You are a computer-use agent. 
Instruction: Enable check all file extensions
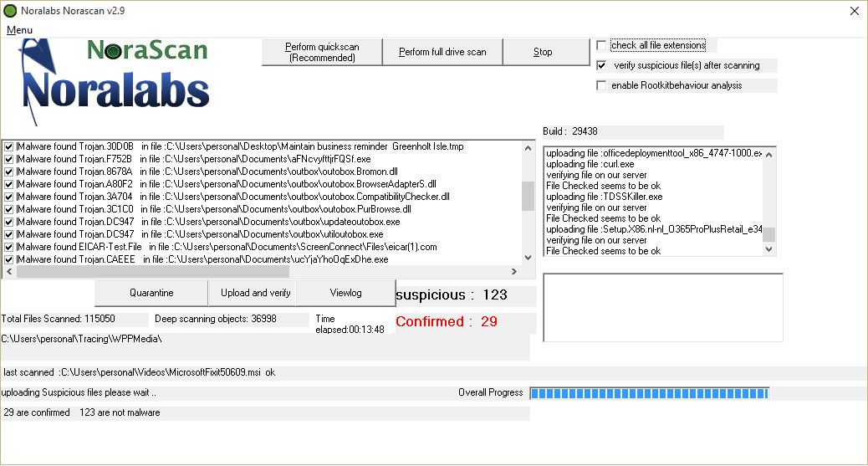601,45
